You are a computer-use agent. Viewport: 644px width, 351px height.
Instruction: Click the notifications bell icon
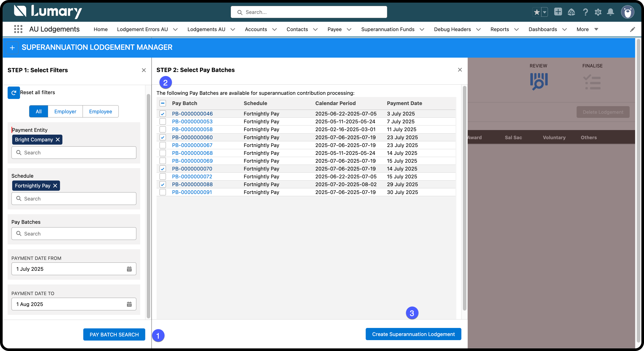click(610, 12)
